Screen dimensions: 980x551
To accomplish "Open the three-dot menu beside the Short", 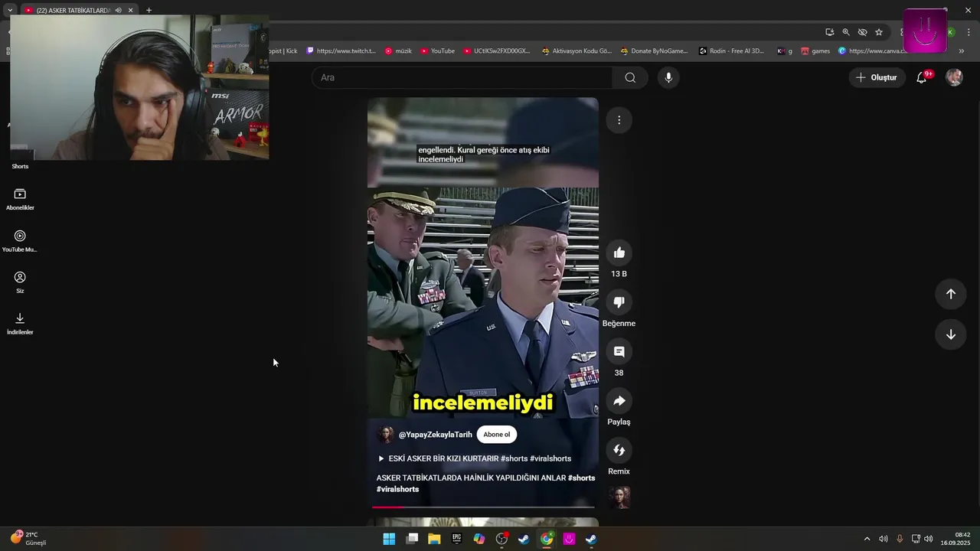I will point(619,120).
